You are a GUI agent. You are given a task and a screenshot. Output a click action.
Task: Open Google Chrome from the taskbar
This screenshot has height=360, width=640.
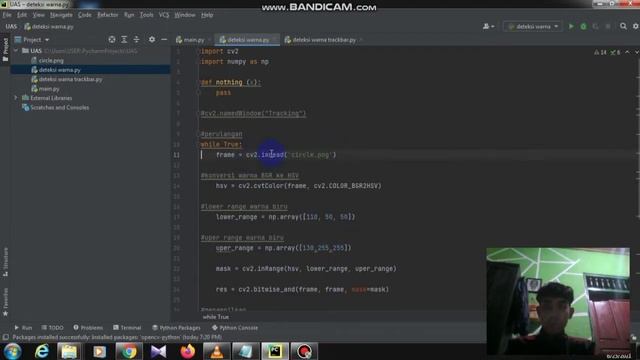[129, 351]
